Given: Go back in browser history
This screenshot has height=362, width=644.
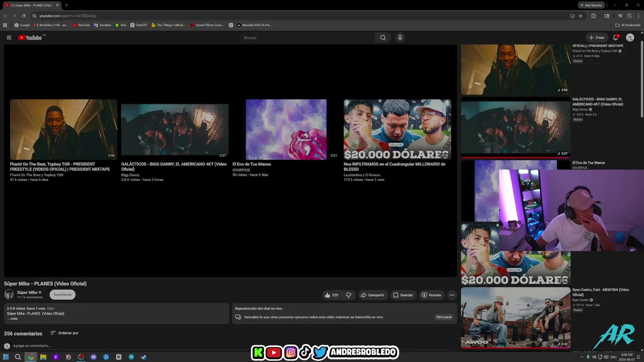Looking at the screenshot, I should pos(6,16).
